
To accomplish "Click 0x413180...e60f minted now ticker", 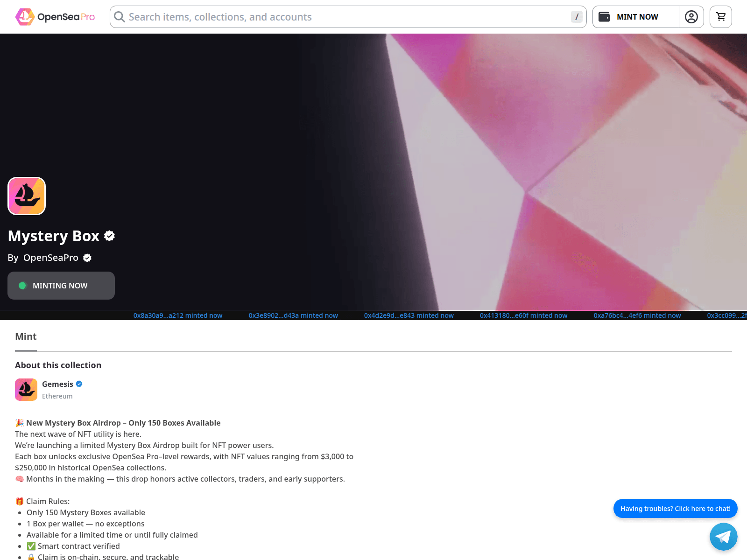I will [524, 315].
